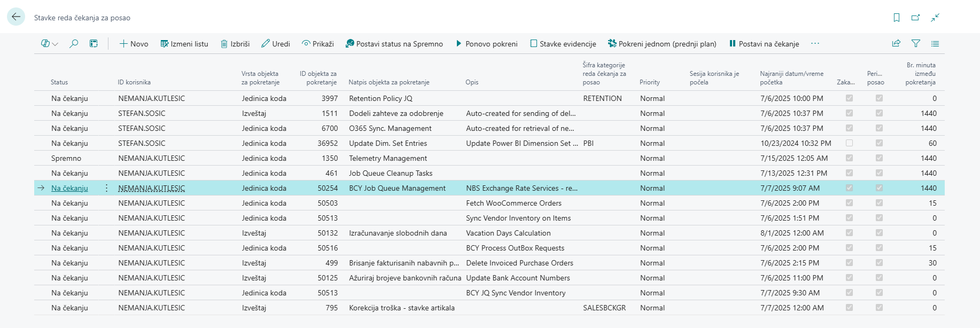Click Izmeni listu in the action bar

point(184,44)
